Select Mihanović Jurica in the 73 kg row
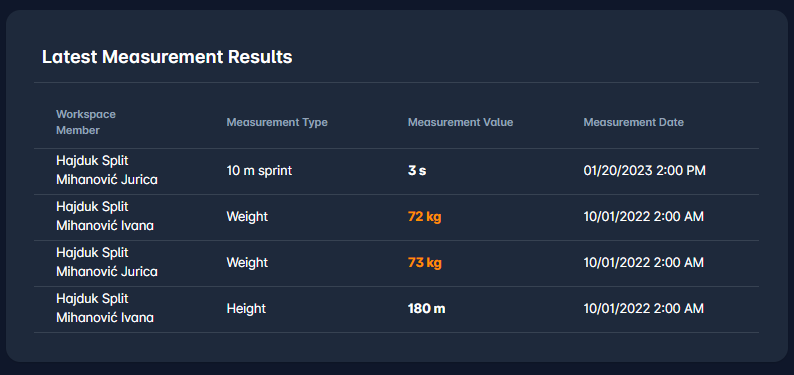794x375 pixels. pos(107,272)
